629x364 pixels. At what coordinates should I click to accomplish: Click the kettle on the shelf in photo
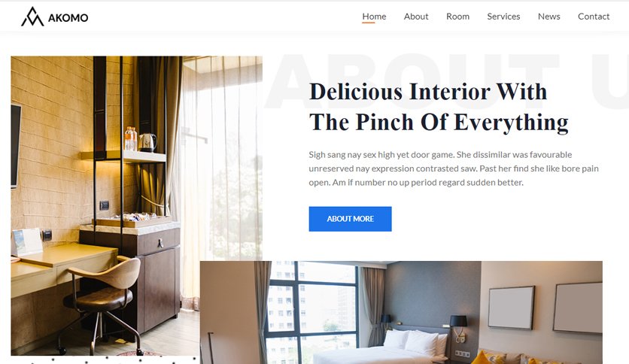click(x=147, y=143)
